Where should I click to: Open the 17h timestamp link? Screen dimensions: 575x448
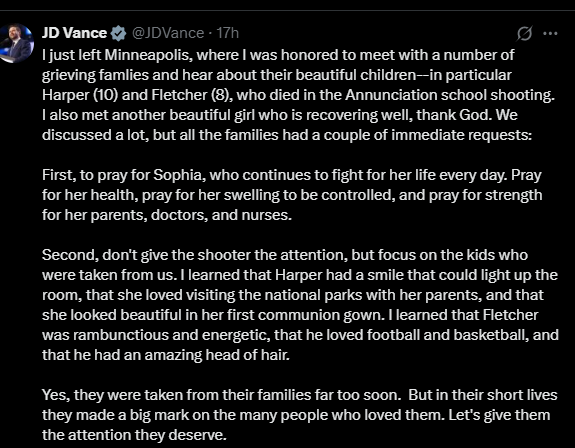[x=227, y=33]
